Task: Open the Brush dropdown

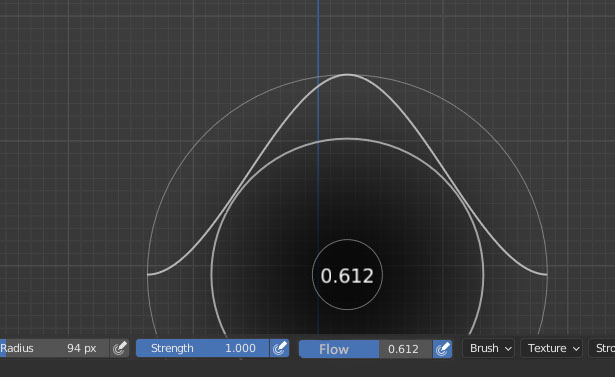Action: tap(489, 348)
